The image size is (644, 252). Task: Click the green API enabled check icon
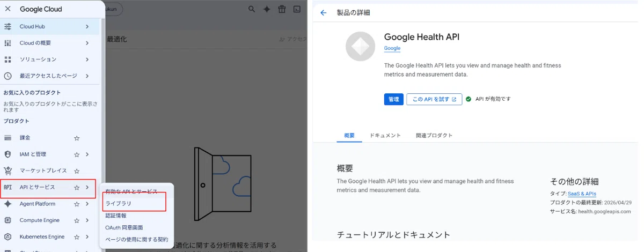click(469, 99)
